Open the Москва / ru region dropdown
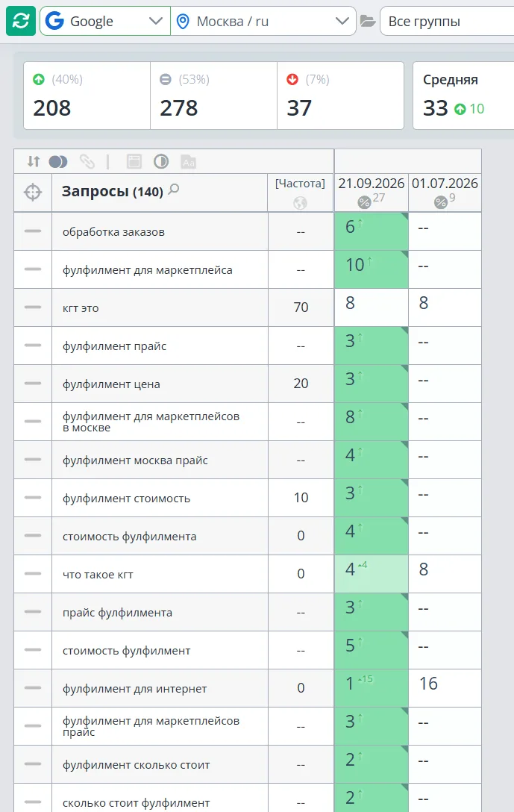The width and height of the screenshot is (514, 812). (263, 21)
